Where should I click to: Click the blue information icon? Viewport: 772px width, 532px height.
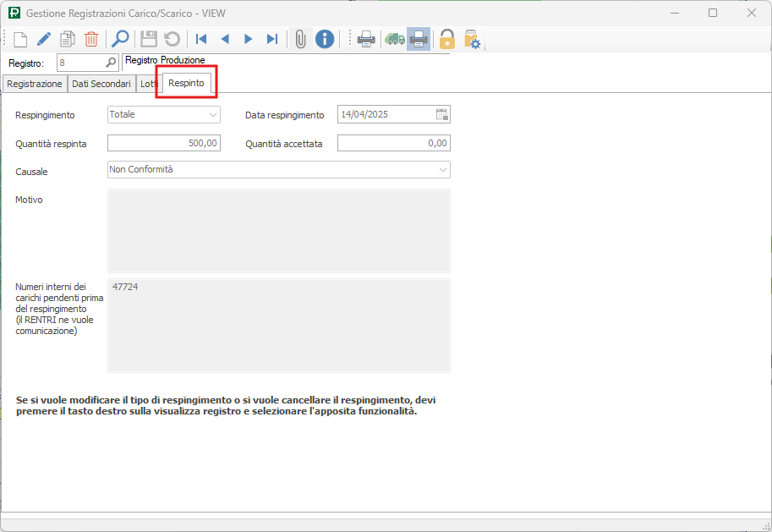point(325,39)
